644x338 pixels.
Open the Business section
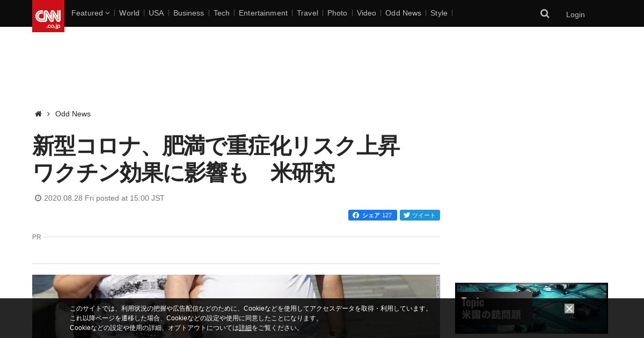click(x=188, y=13)
